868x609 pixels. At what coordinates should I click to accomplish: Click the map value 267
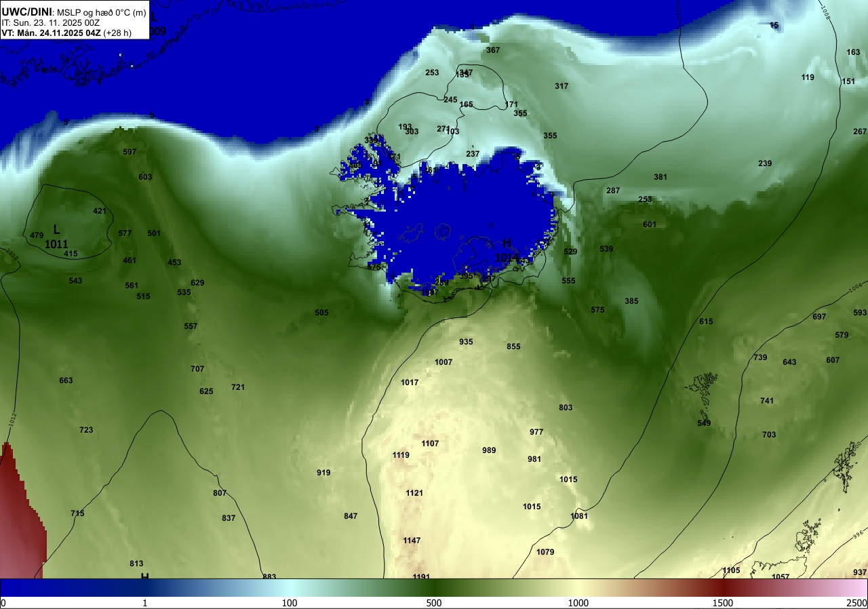pyautogui.click(x=860, y=132)
